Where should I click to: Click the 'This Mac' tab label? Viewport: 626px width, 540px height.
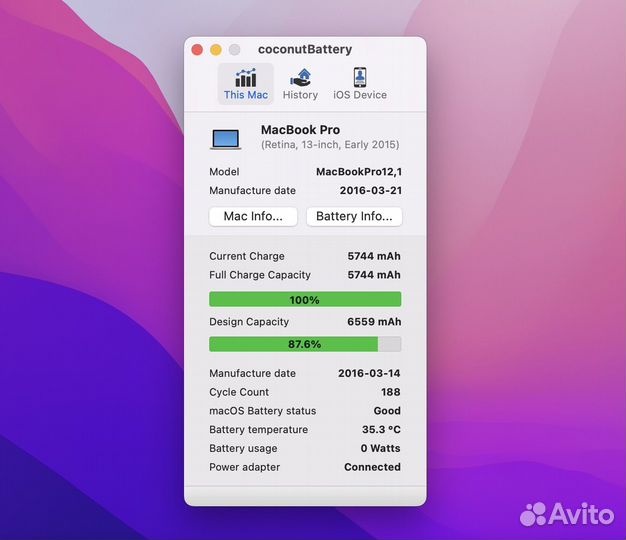pos(246,95)
